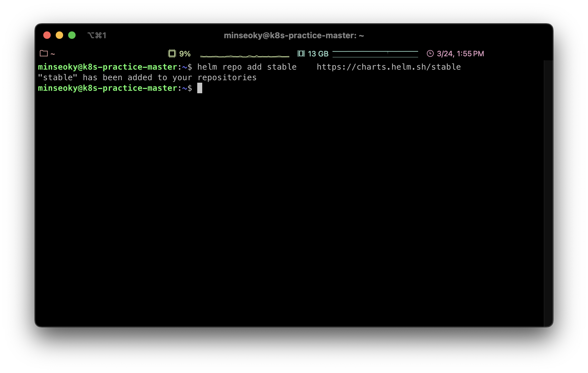
Task: Select the 13 GB memory readout
Action: pyautogui.click(x=318, y=54)
